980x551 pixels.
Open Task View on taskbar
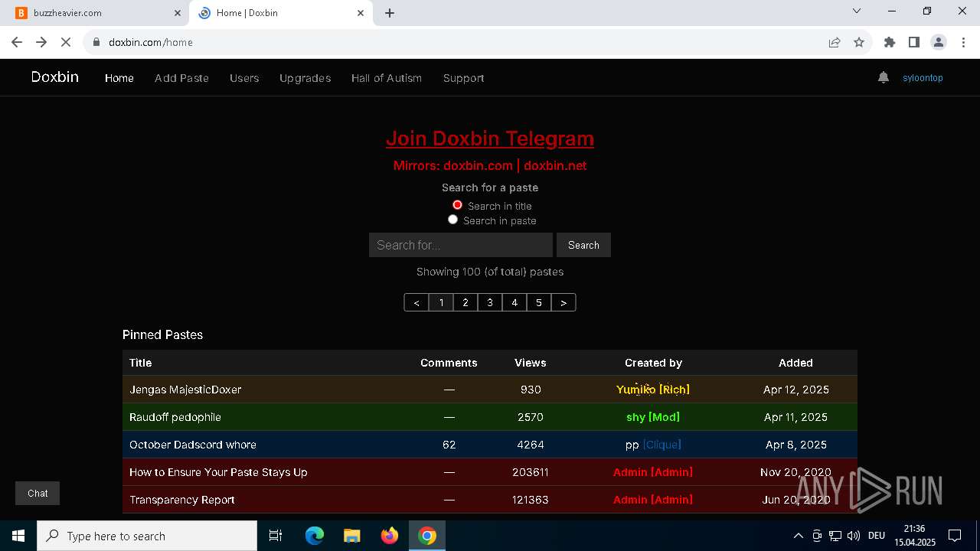point(276,536)
